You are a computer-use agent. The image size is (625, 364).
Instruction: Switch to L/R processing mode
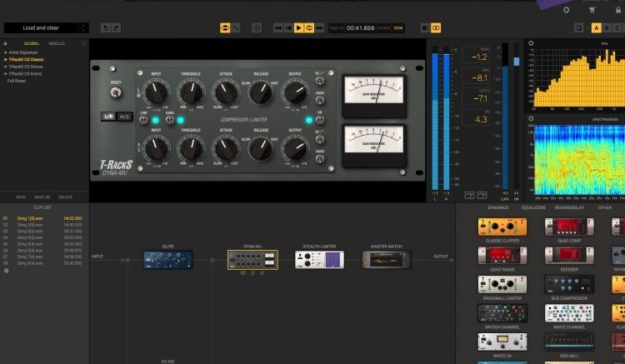pyautogui.click(x=108, y=117)
